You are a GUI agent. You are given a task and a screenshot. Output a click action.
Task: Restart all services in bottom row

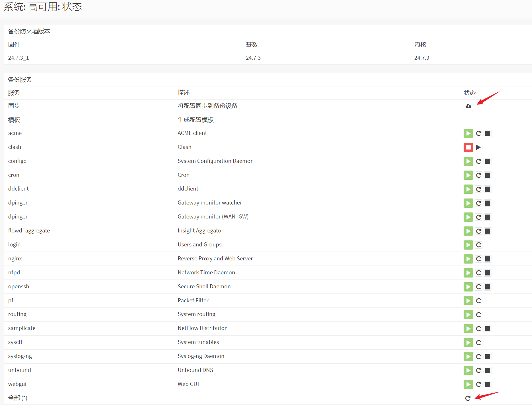tap(468, 398)
